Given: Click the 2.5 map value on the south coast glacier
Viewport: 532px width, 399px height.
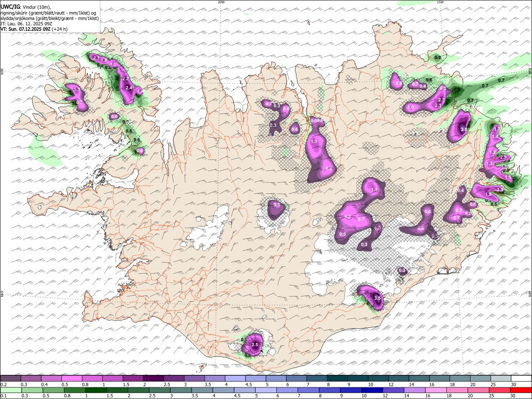Looking at the screenshot, I should point(255,345).
